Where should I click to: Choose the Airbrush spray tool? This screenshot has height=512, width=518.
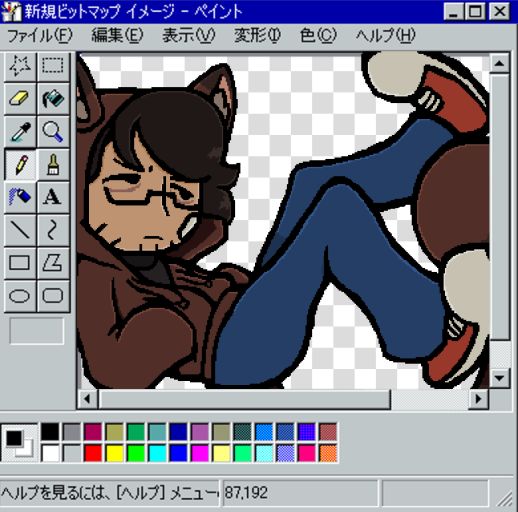(x=20, y=197)
